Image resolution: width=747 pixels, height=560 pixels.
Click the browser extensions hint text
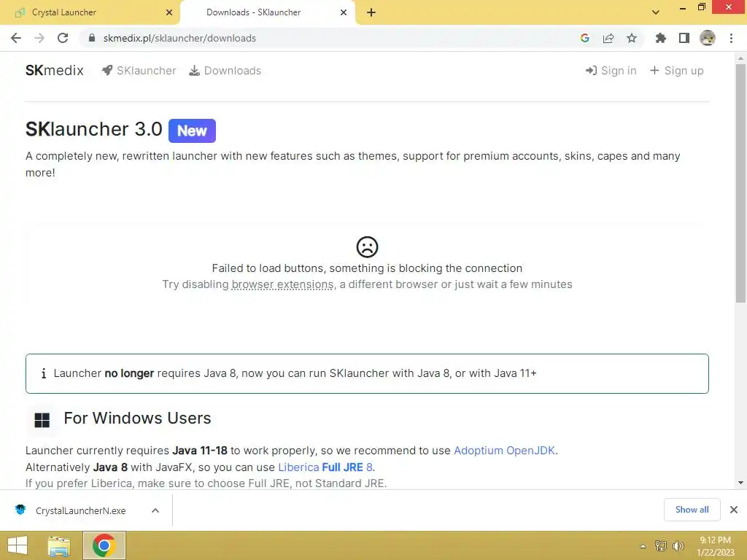click(x=282, y=284)
